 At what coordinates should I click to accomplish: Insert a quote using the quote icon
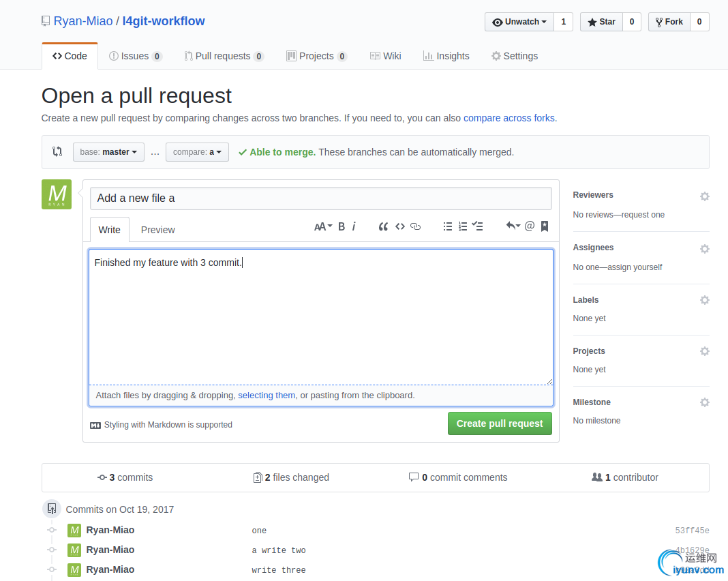click(x=383, y=226)
